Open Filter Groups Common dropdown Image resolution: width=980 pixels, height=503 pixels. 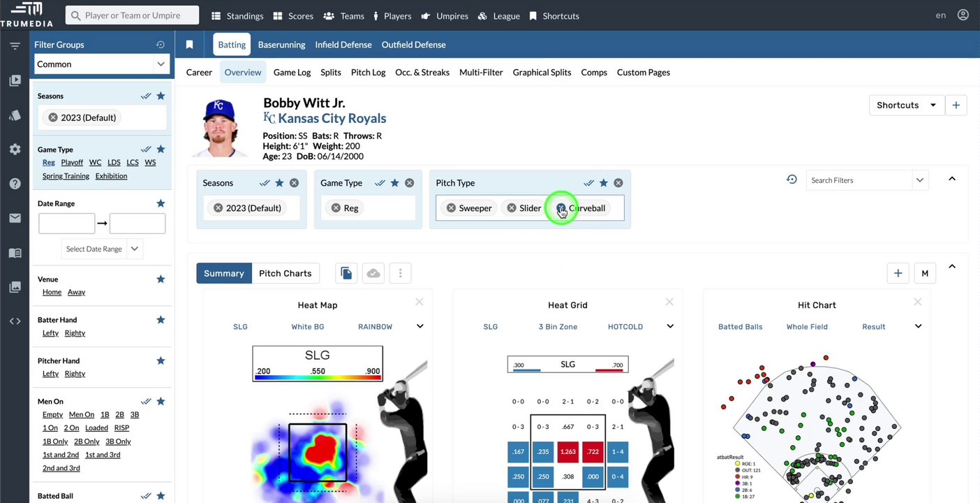(103, 64)
